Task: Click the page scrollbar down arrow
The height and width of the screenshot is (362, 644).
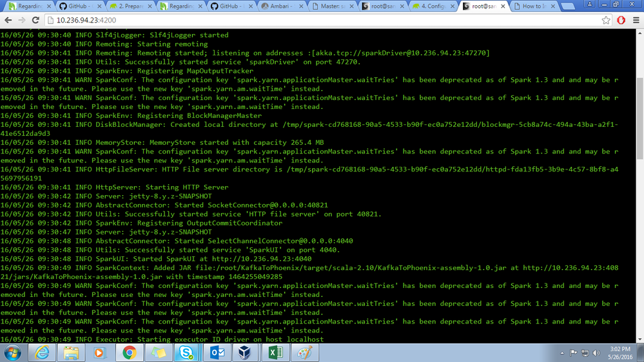Action: point(640,339)
